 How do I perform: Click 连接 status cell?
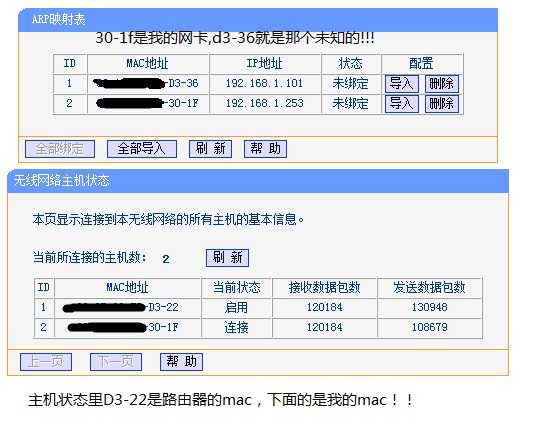pos(236,327)
